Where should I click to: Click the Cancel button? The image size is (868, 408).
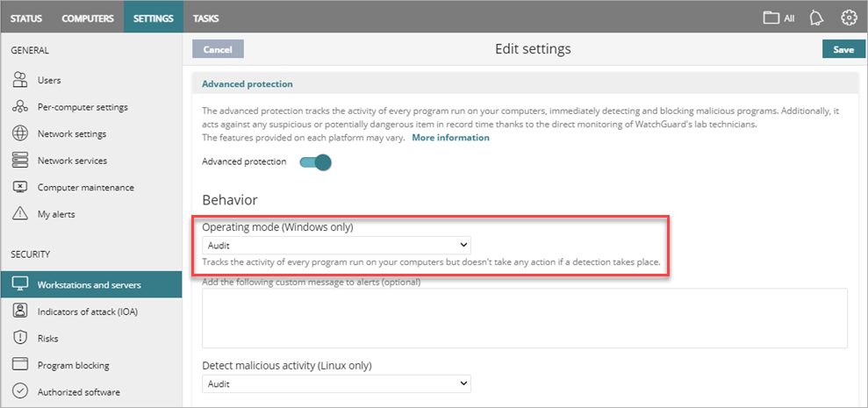(x=218, y=50)
